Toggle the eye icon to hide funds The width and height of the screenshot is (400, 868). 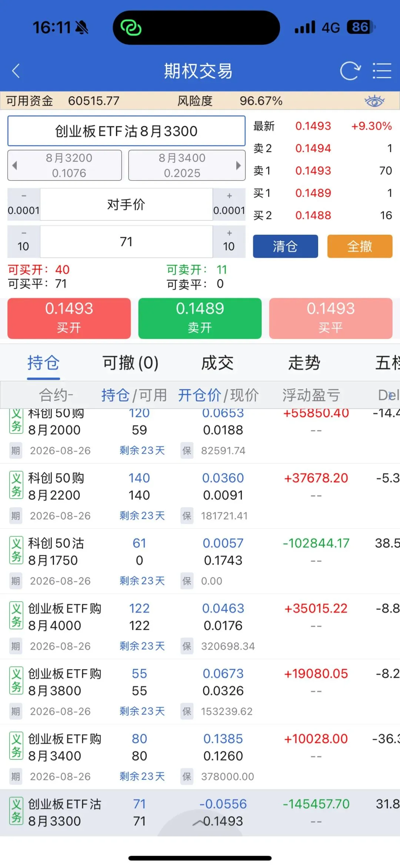(x=374, y=101)
